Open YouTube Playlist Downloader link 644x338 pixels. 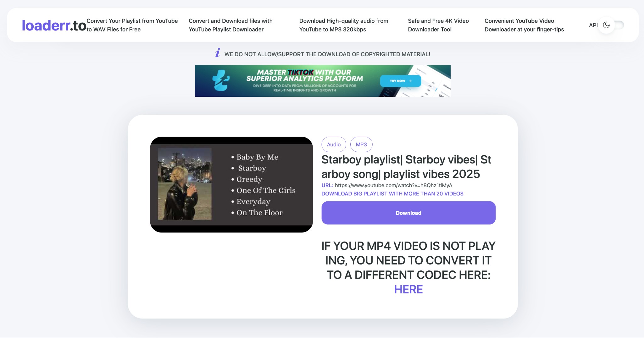(x=230, y=25)
